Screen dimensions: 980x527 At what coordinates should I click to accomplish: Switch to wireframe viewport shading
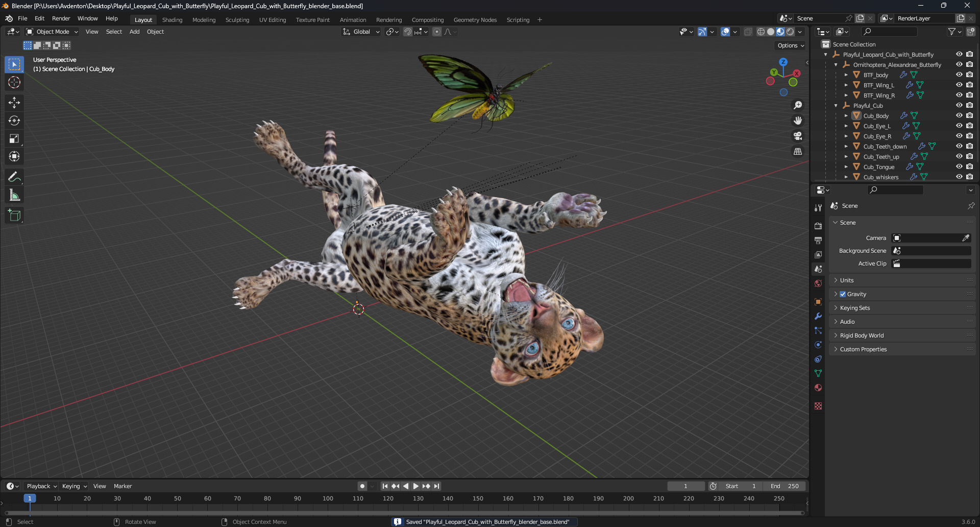tap(761, 32)
